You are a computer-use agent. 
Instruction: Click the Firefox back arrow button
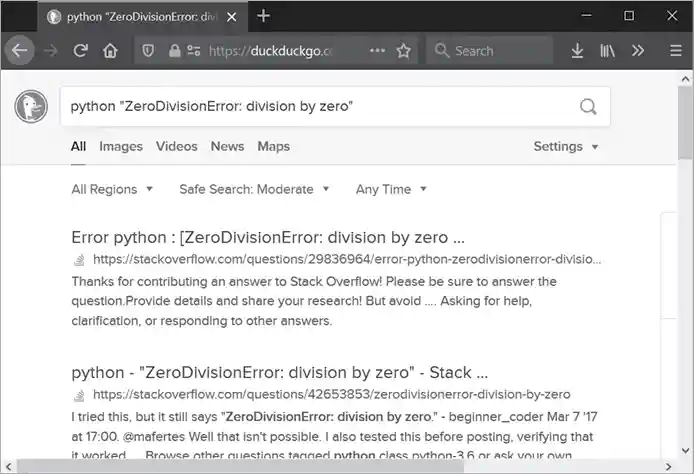20,51
